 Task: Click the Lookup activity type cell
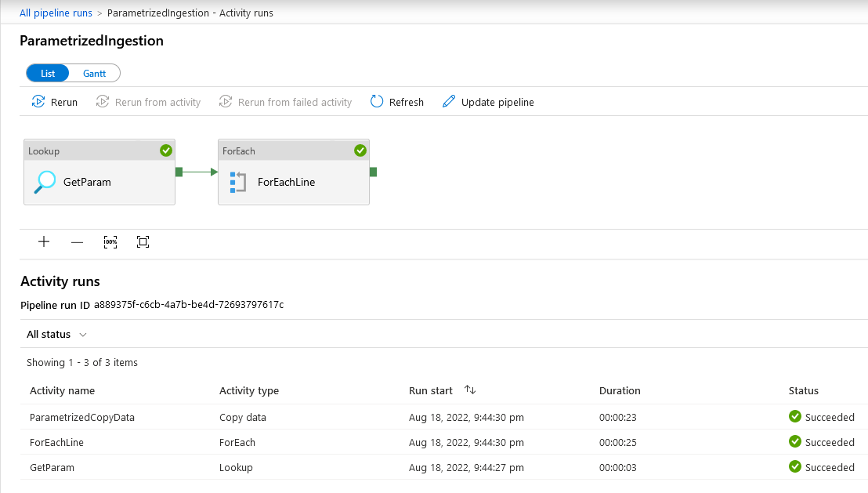(236, 467)
